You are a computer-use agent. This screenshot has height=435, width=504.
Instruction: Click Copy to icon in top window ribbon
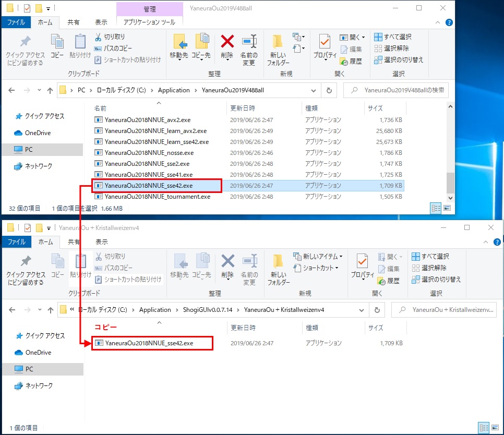[201, 47]
